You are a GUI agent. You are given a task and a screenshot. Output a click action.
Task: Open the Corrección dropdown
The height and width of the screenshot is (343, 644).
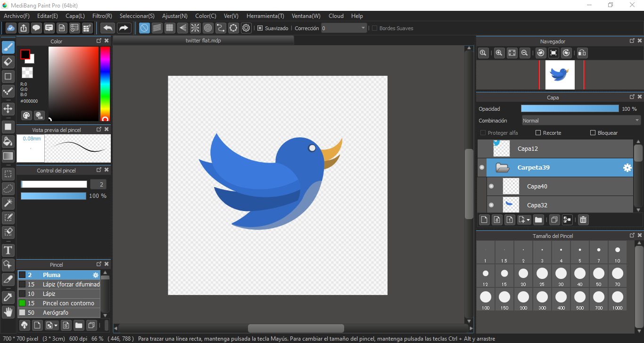(344, 28)
